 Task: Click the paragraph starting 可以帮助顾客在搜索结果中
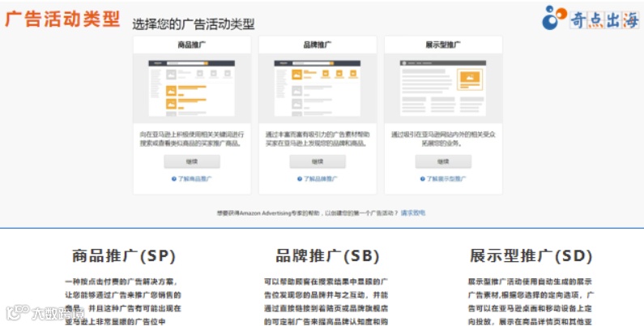[x=326, y=302]
